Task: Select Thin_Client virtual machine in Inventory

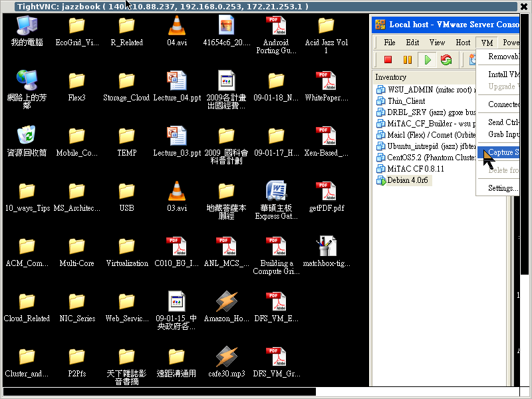Action: [x=401, y=101]
